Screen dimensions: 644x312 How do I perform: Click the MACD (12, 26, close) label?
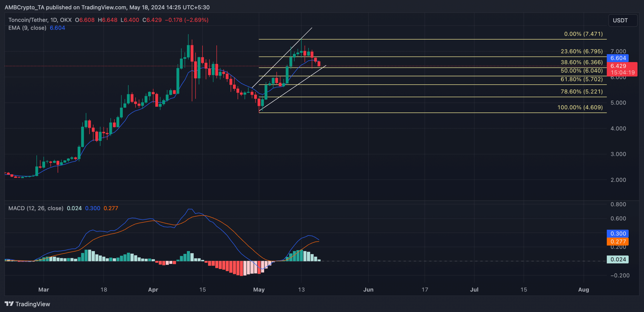point(36,208)
